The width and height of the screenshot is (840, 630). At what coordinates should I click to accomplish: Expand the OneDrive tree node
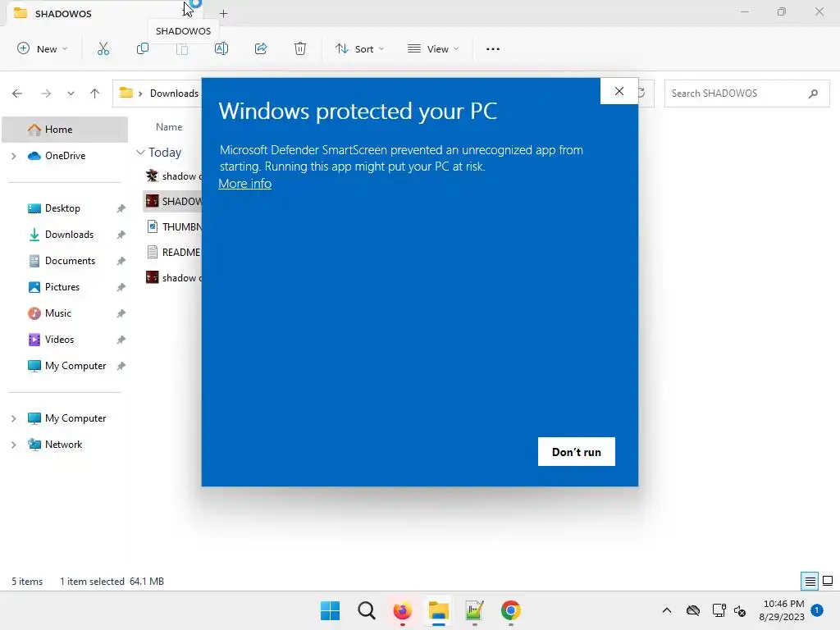(13, 156)
